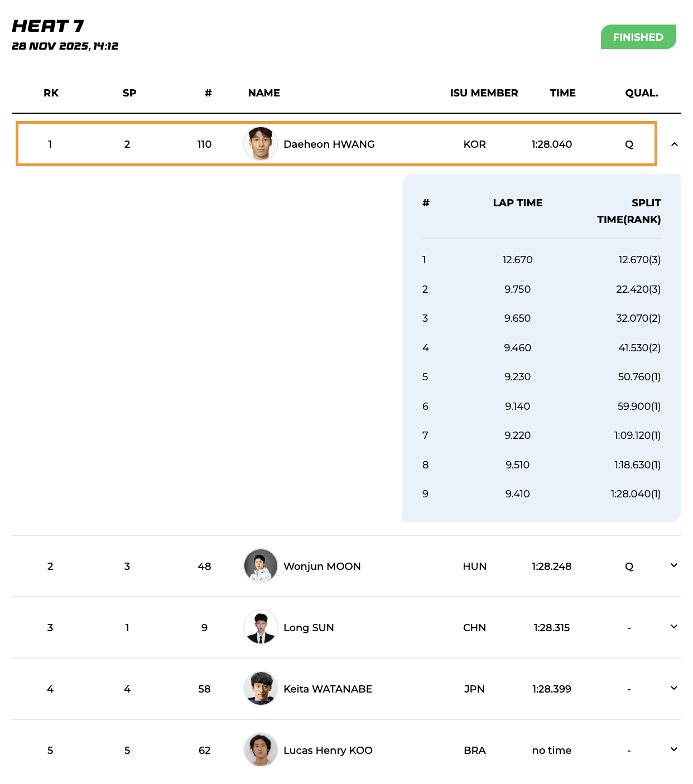Collapse Daeheon HWANG's lap details chevron
The height and width of the screenshot is (784, 693).
[674, 144]
